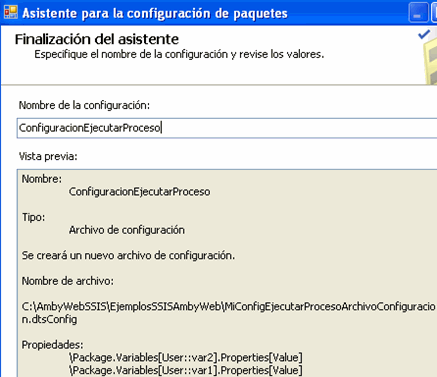Click the 'User::var1' property line

coord(186,370)
